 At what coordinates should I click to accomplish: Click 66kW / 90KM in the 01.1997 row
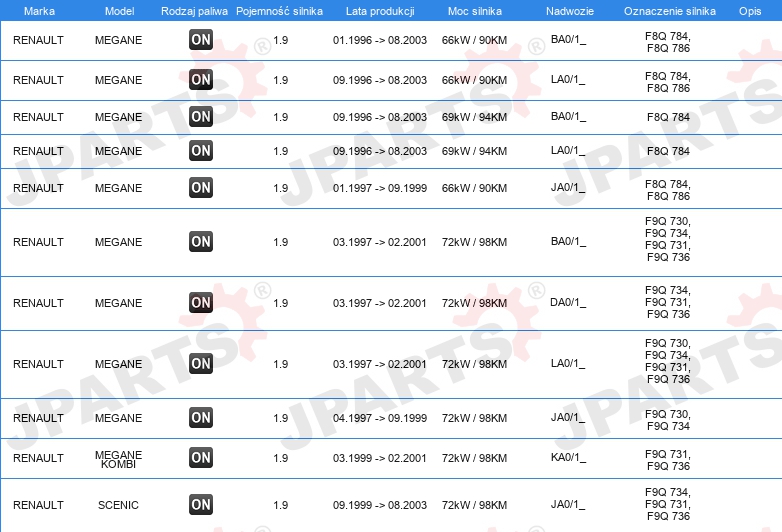click(x=474, y=188)
